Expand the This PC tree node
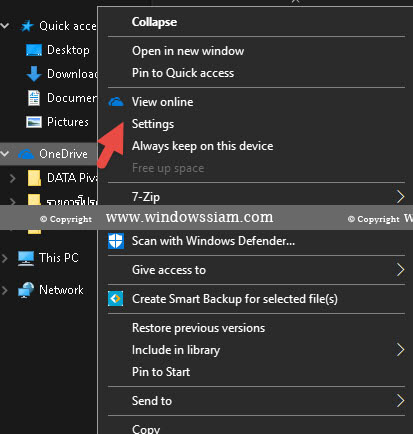Screen dimensions: 413x434 click(5, 258)
